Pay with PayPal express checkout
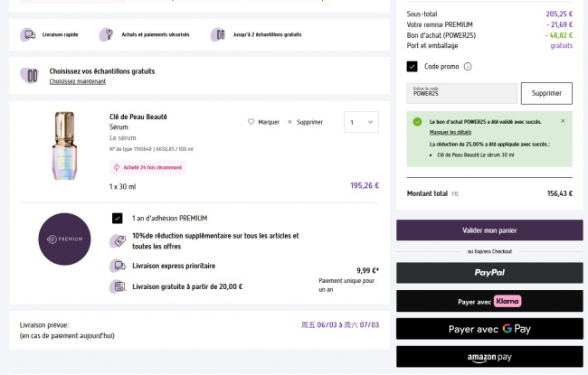The height and width of the screenshot is (375, 588). (x=489, y=272)
